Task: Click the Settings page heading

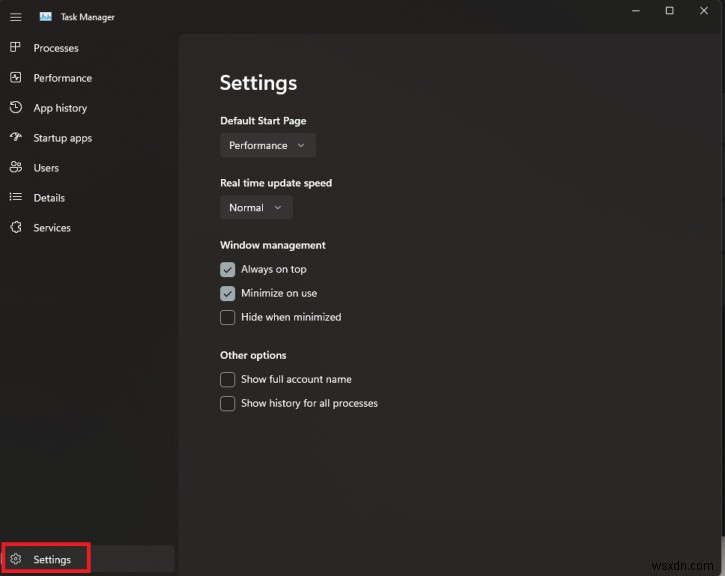Action: 258,83
